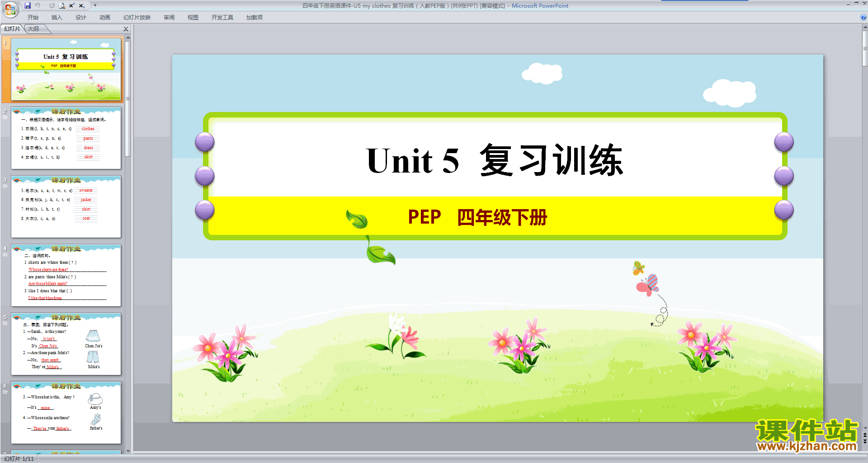Go to next slide with double-down arrows
This screenshot has height=463, width=868.
(865, 441)
